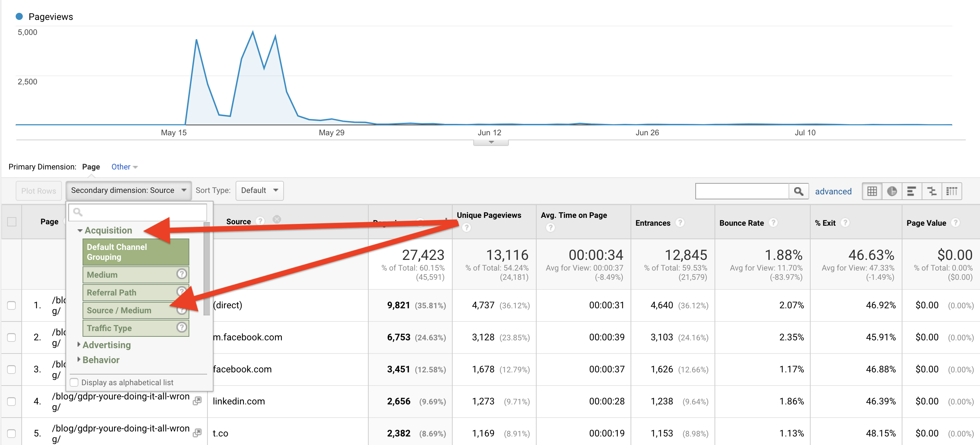Open the advanced filter link
Image resolution: width=980 pixels, height=445 pixels.
pos(833,191)
